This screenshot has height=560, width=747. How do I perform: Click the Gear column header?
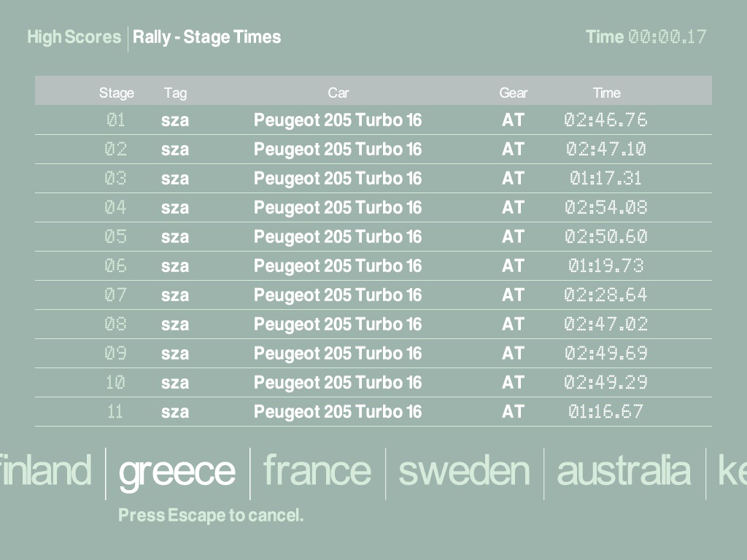[513, 93]
